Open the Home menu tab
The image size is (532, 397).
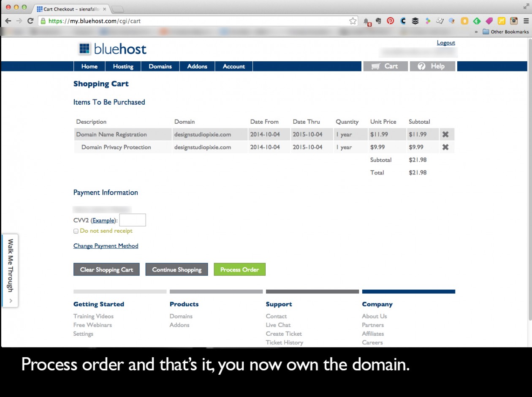90,66
